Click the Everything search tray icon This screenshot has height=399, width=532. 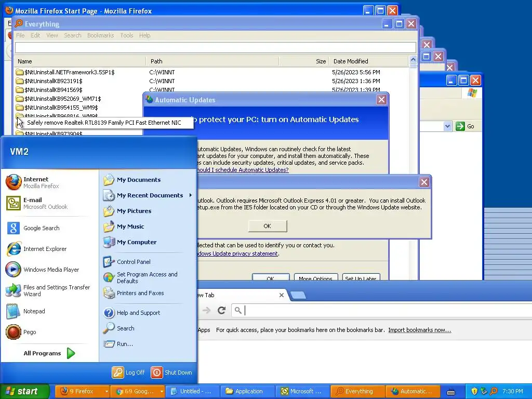tap(494, 391)
